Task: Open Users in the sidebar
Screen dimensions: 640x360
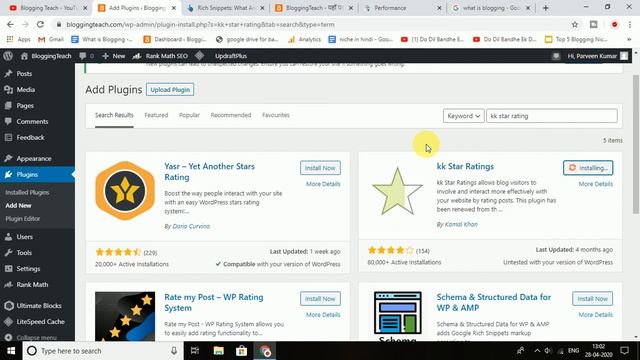Action: point(24,237)
